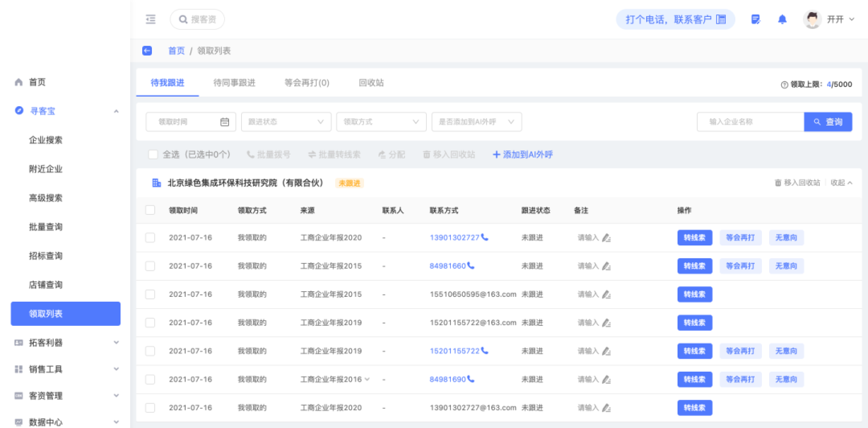Click the 查询 search button
This screenshot has height=428, width=868.
point(828,122)
